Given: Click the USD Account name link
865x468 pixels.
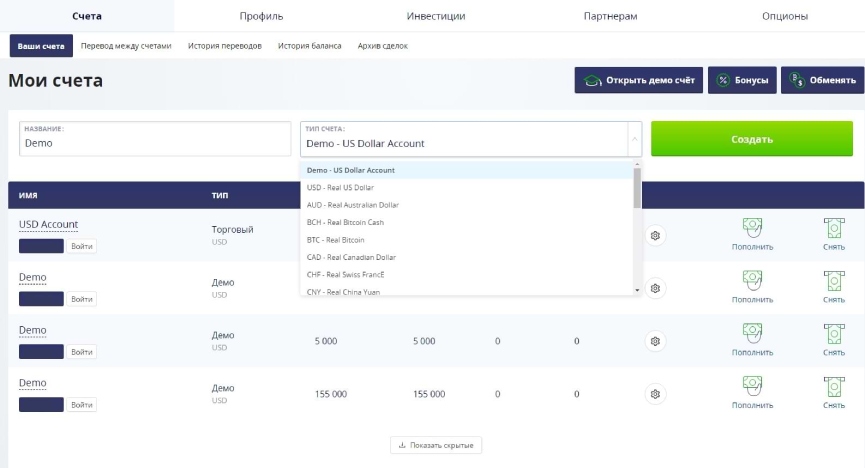Looking at the screenshot, I should coord(49,225).
